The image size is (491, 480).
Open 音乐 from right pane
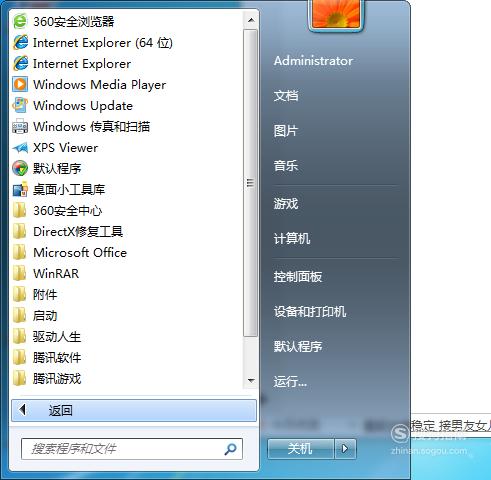(x=286, y=166)
